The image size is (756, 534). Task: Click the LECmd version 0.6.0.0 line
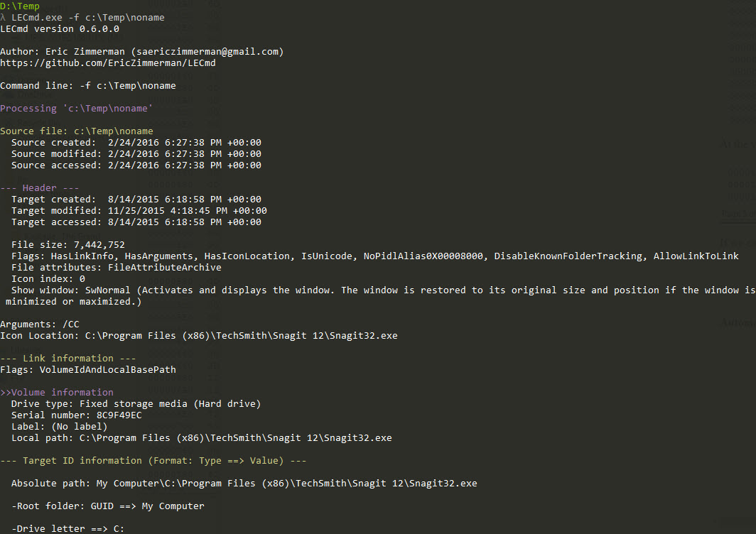60,29
